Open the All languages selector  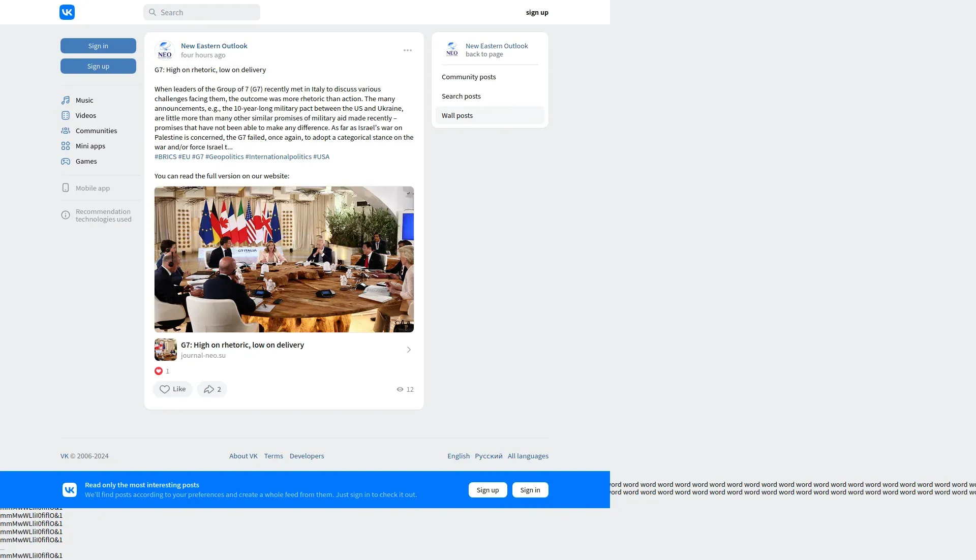point(528,456)
